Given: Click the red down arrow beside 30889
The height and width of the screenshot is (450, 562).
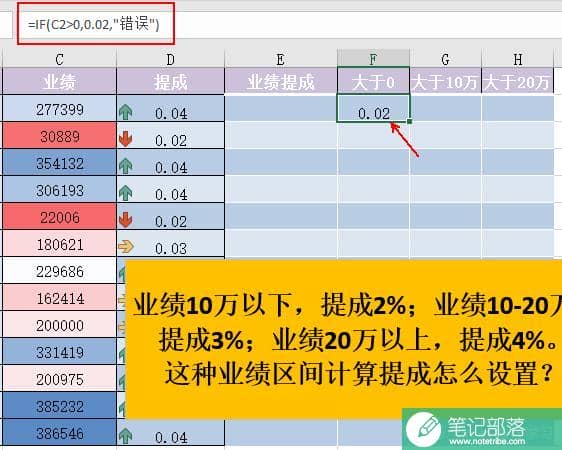Looking at the screenshot, I should click(x=125, y=139).
